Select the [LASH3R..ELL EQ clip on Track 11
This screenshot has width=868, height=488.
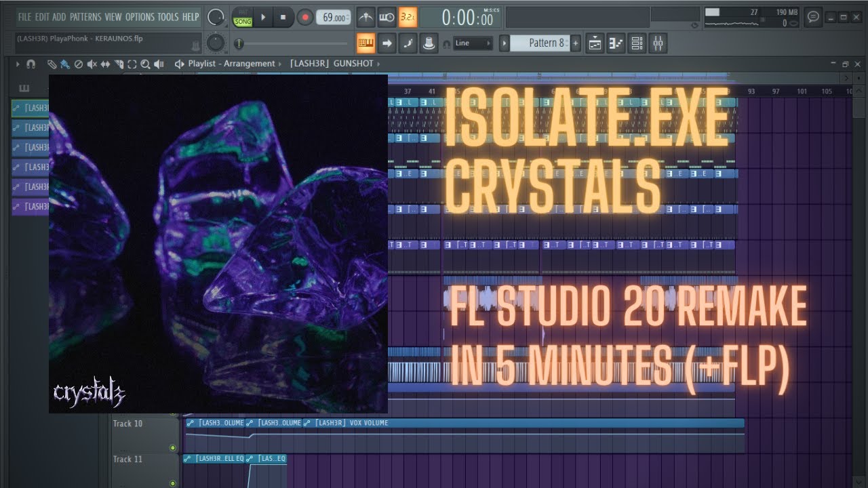click(x=215, y=459)
